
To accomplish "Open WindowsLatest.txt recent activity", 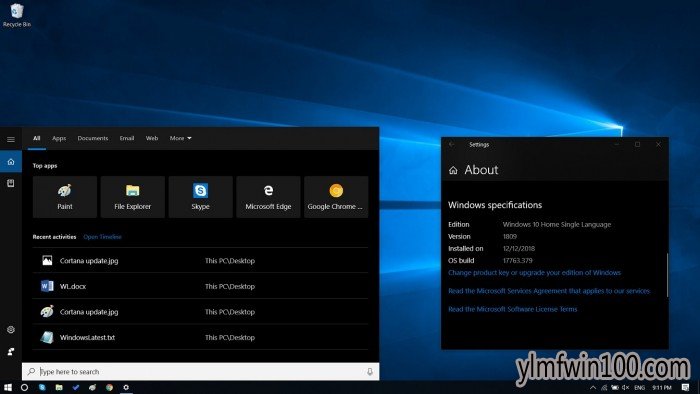I will pyautogui.click(x=200, y=337).
